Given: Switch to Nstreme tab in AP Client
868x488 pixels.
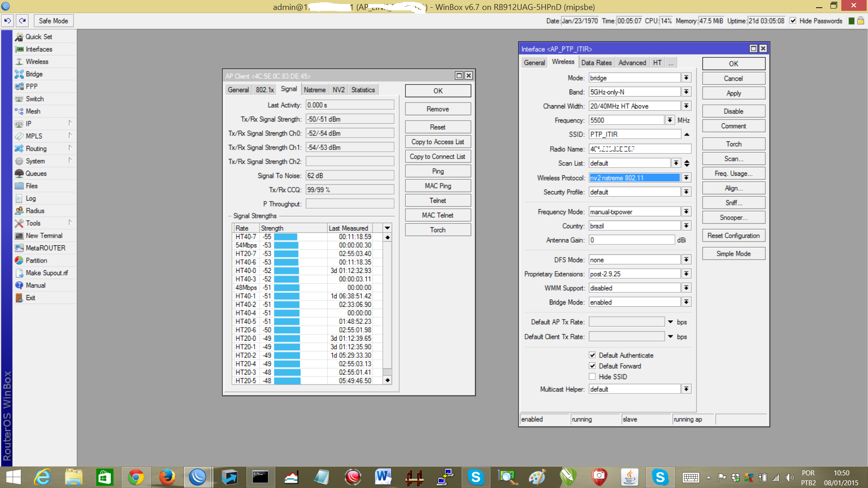Looking at the screenshot, I should [x=315, y=90].
